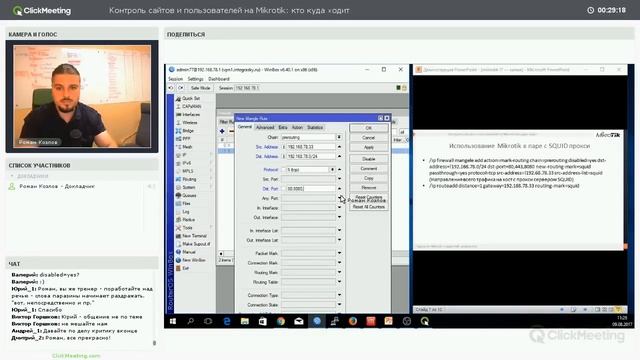Click the Dst. Port input field
The width and height of the screenshot is (640, 360).
[310, 189]
